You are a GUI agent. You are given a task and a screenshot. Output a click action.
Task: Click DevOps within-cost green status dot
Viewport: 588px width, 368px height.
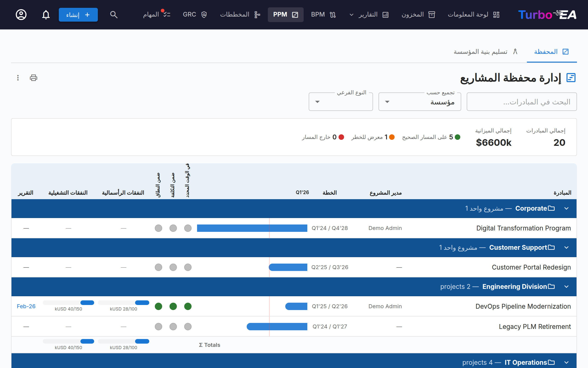click(x=173, y=306)
